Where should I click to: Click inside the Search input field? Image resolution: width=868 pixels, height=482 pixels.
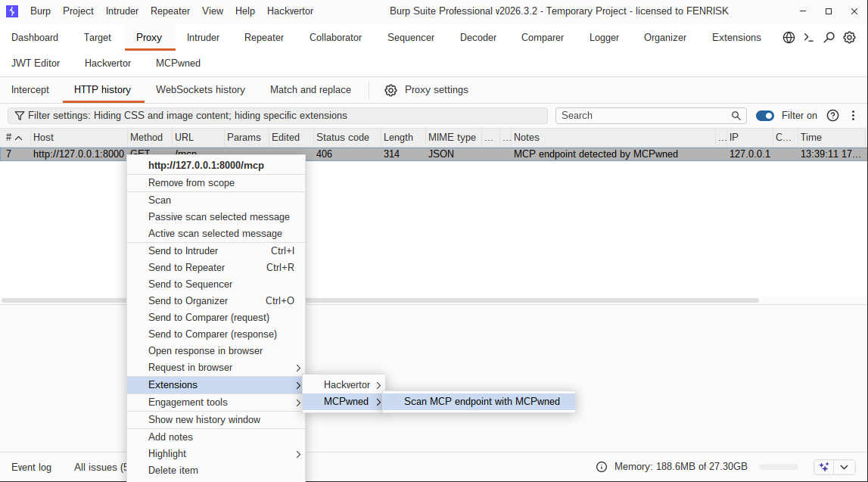(643, 115)
